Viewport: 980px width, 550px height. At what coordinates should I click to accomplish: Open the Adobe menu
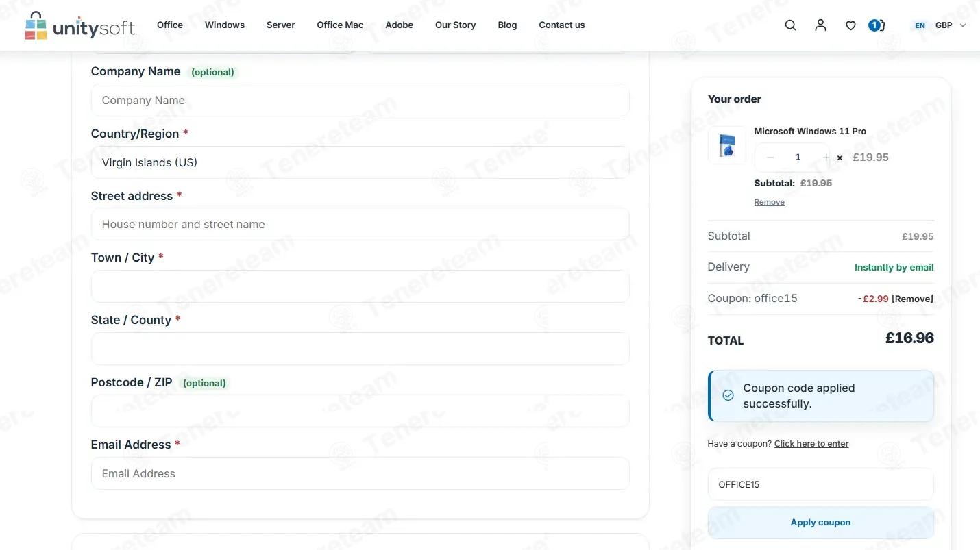click(400, 25)
